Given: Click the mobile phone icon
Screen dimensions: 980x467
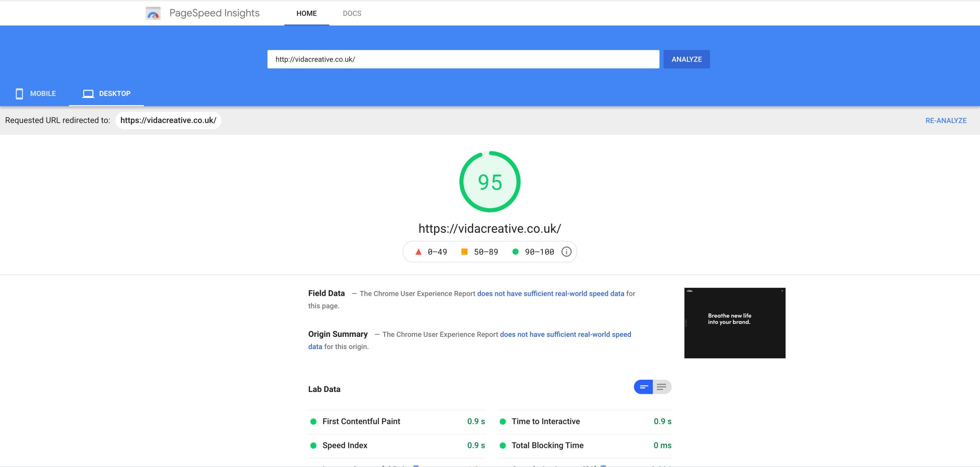Looking at the screenshot, I should (x=19, y=93).
